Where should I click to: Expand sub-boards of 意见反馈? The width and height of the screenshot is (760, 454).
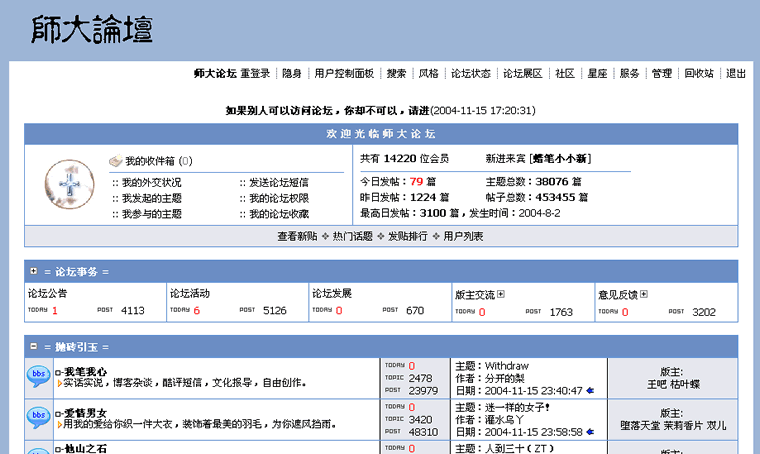click(644, 294)
